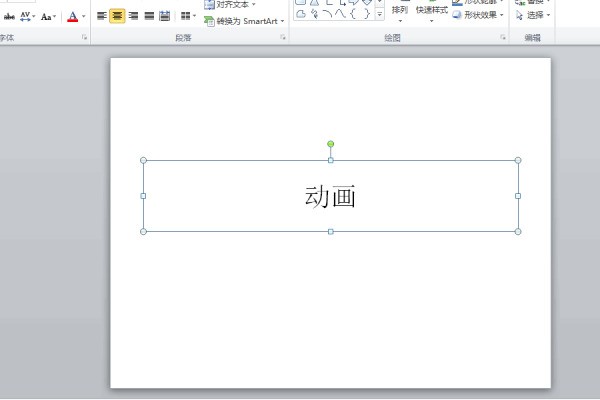Screen dimensions: 600x400
Task: Open the 选择 select menu
Action: [x=533, y=15]
